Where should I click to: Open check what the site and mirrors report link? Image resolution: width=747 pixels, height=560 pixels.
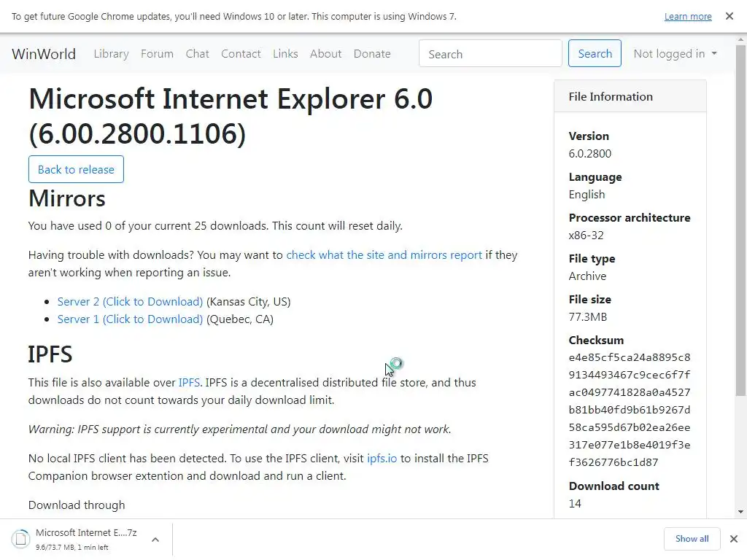tap(384, 254)
